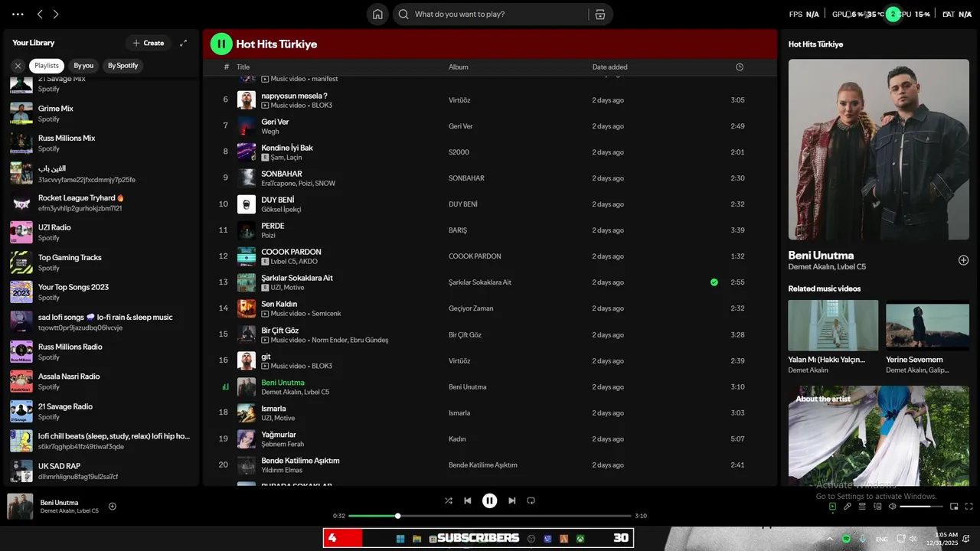Click the Create button
The image size is (980, 551).
pos(149,43)
